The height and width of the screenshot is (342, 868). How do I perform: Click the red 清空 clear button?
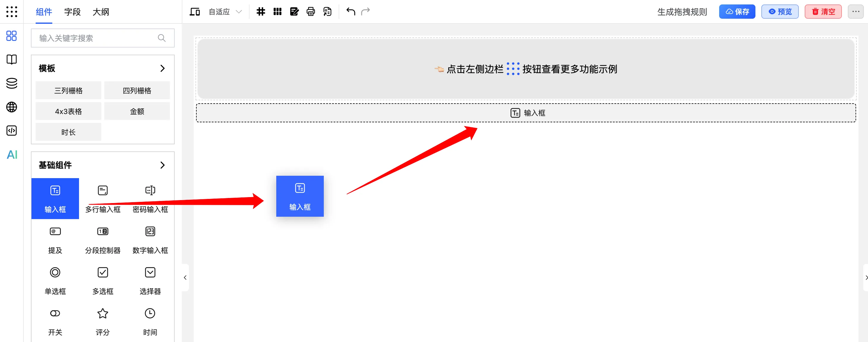[823, 12]
